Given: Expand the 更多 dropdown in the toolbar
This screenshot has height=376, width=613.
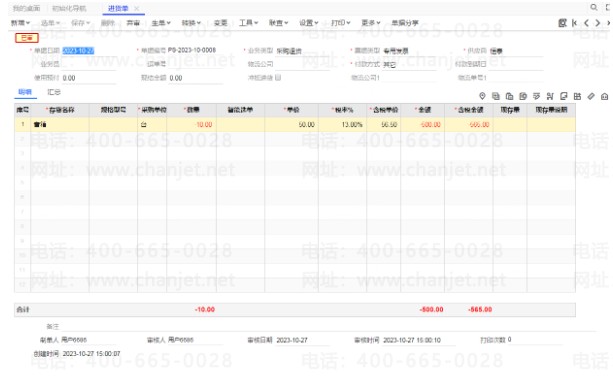Looking at the screenshot, I should coord(371,23).
